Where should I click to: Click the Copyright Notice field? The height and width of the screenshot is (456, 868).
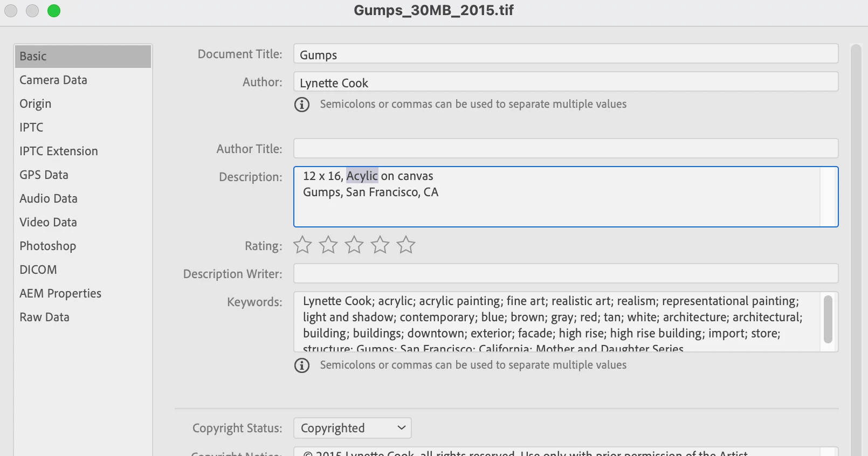(x=566, y=452)
